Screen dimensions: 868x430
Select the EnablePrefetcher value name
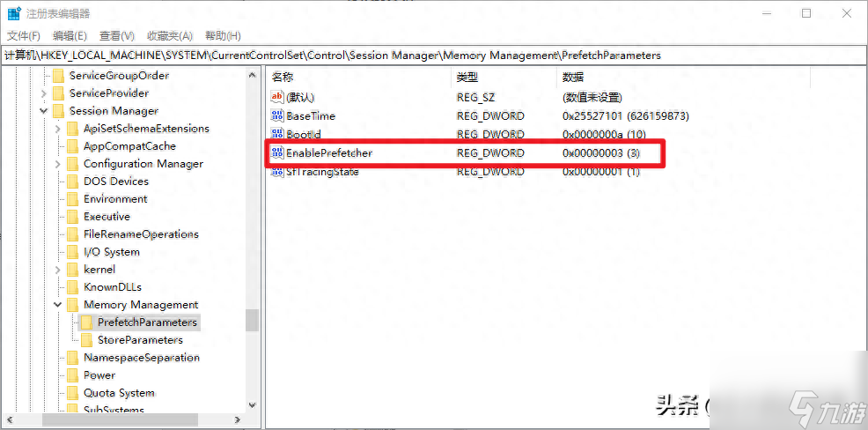pos(329,153)
